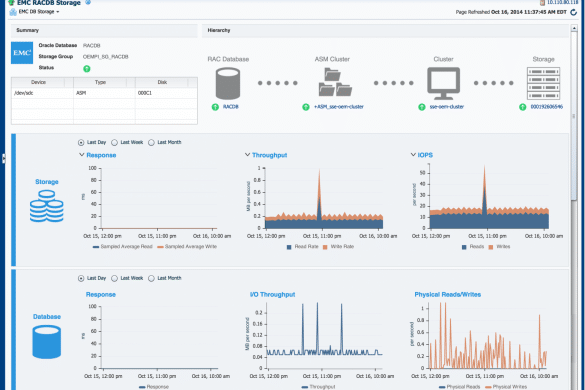Collapse the IOPS chart
Screen dimensions: 585x390
tap(413, 155)
